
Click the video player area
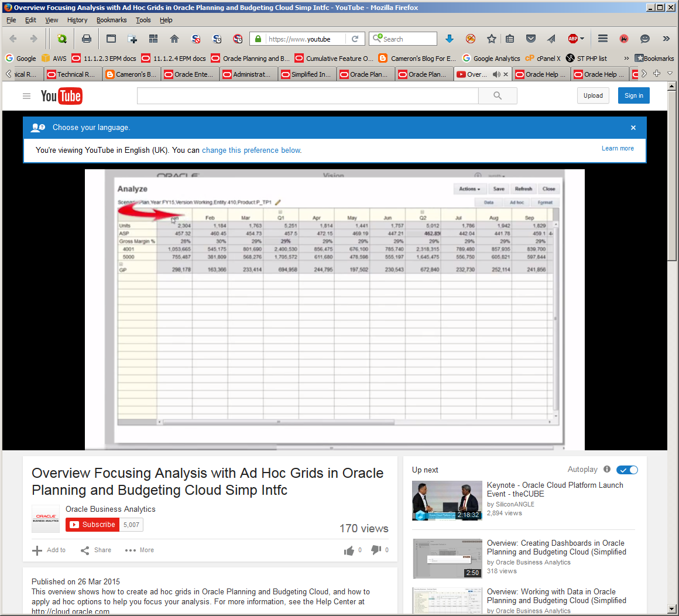point(334,309)
